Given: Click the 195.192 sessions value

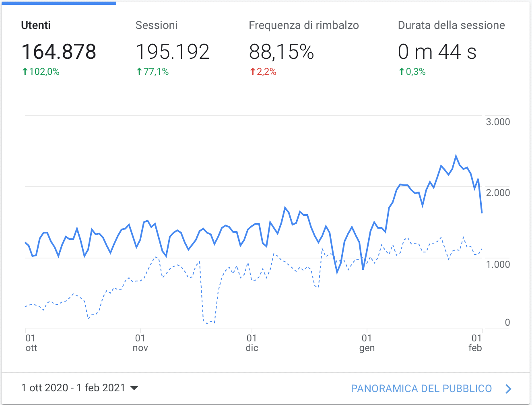Looking at the screenshot, I should point(173,52).
